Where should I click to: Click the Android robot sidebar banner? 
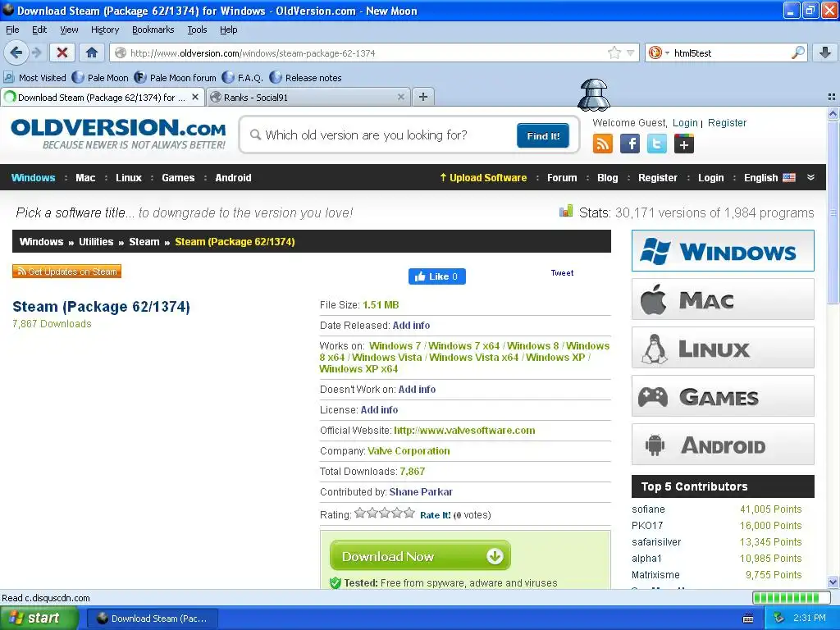pyautogui.click(x=723, y=445)
